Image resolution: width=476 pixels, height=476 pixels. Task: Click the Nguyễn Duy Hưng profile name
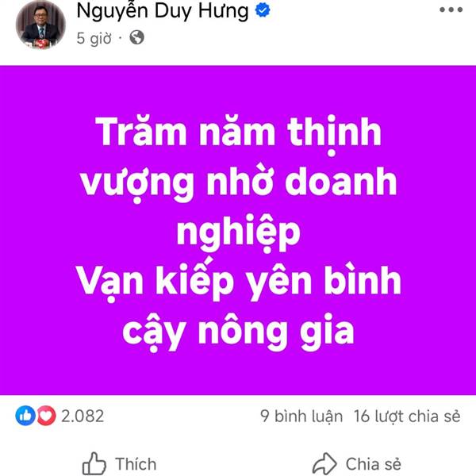click(163, 11)
